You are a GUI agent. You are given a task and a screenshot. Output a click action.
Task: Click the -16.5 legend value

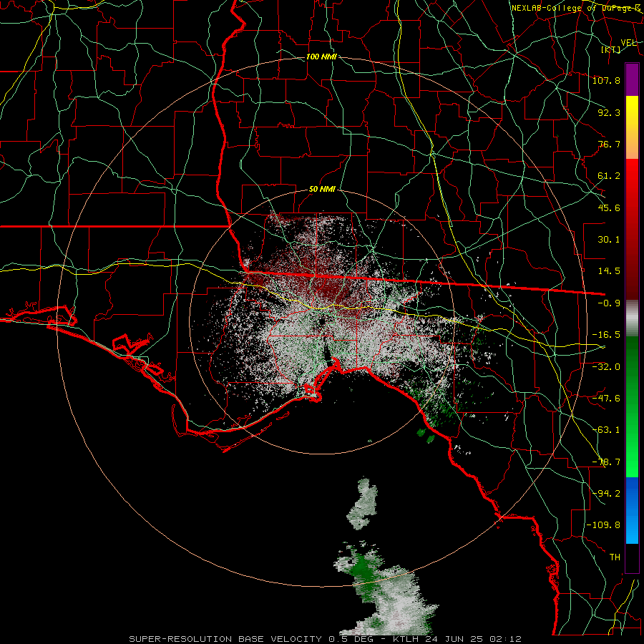click(x=606, y=335)
